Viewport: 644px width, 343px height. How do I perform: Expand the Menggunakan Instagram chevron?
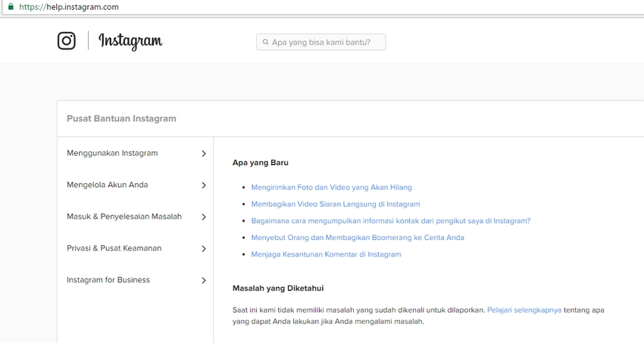pyautogui.click(x=203, y=154)
